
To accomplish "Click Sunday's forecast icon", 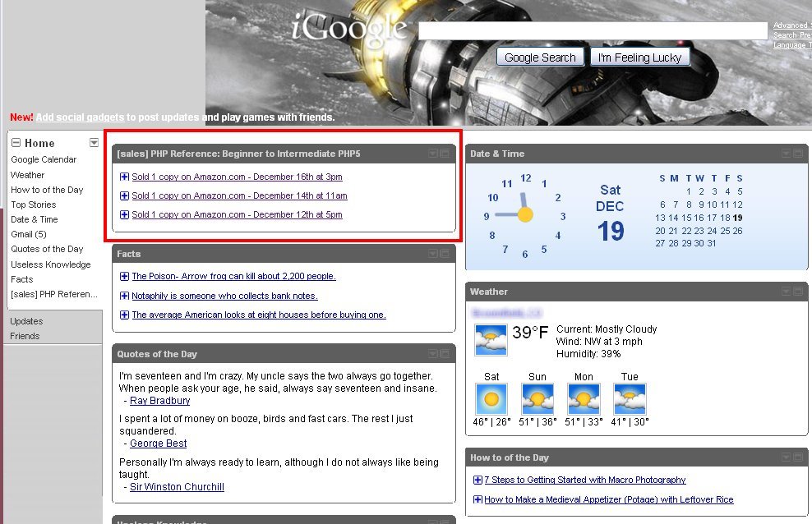I will (537, 399).
